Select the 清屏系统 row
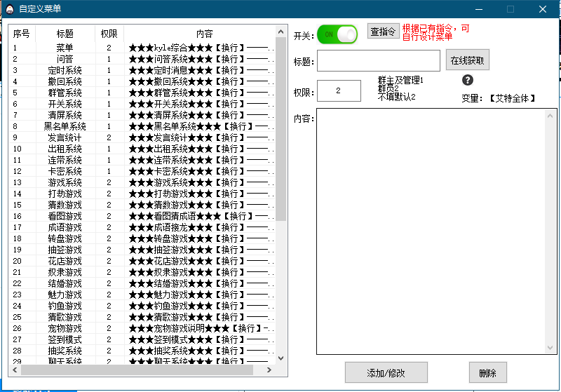 [142, 115]
